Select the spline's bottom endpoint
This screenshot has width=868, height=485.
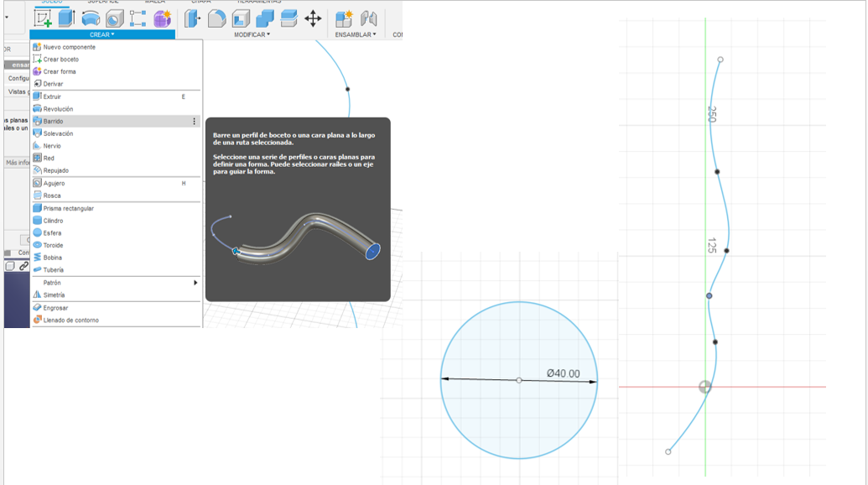click(668, 451)
